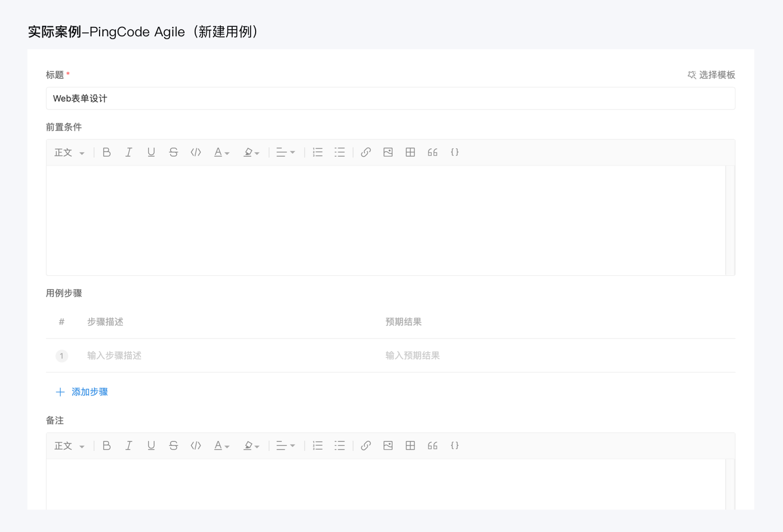Screen dimensions: 783x532
Task: Click inline code icon in 前置条件 toolbar
Action: pyautogui.click(x=196, y=152)
